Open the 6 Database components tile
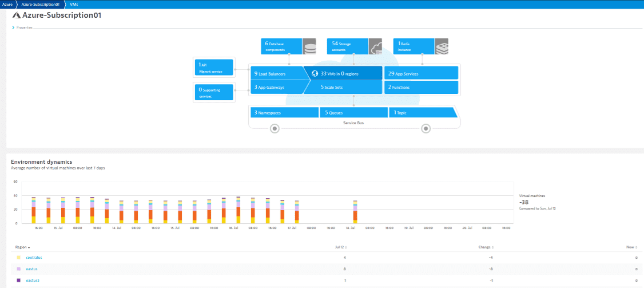Viewport: 644px width, 288px height. 282,46
